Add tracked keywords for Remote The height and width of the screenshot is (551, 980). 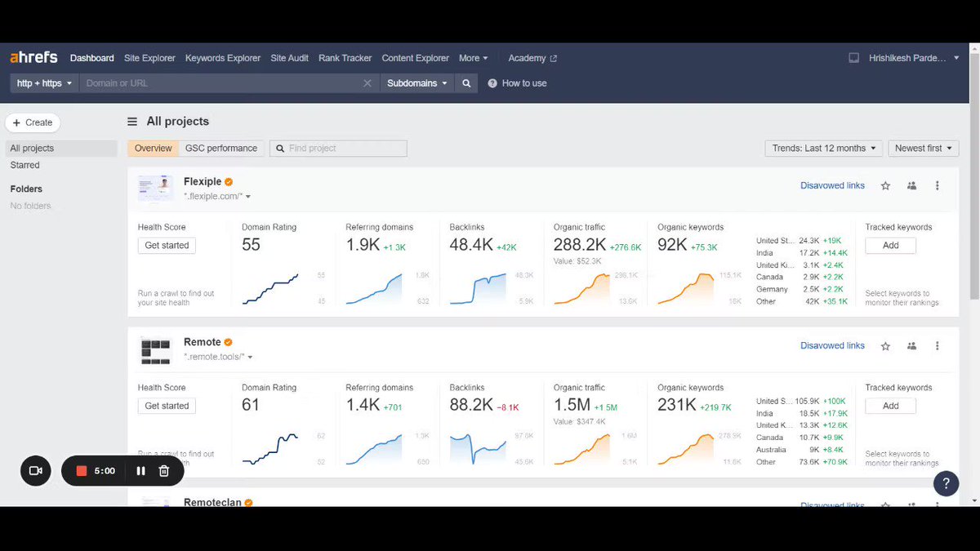coord(891,406)
